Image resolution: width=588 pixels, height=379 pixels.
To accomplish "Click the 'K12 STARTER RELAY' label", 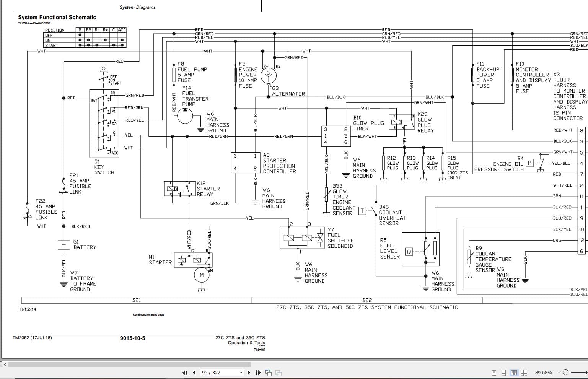I will coord(208,189).
